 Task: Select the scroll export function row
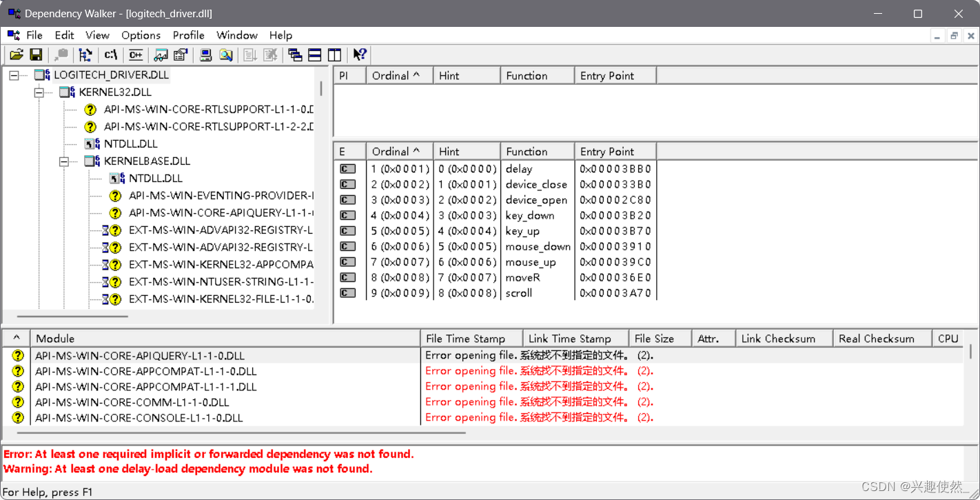495,293
